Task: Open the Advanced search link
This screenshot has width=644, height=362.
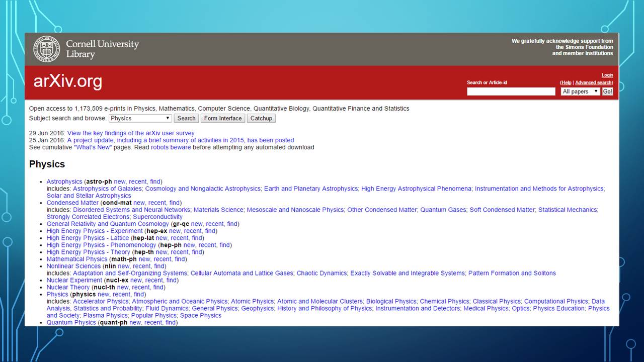Action: pos(593,82)
